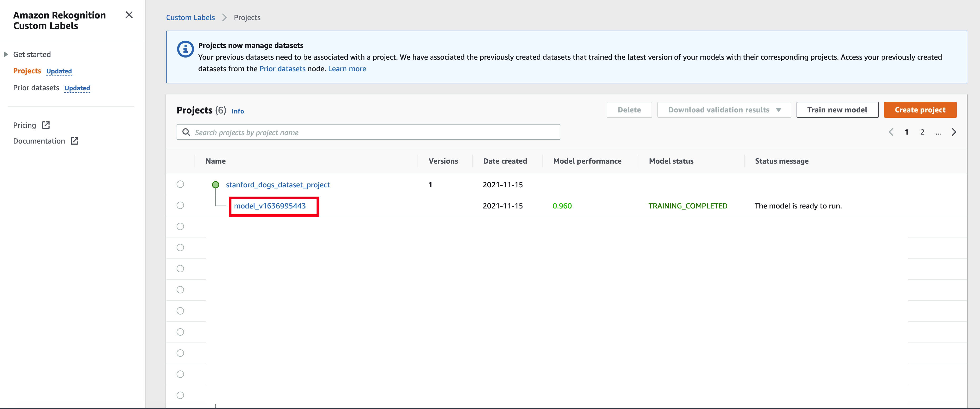Select the stanford_dogs_dataset_project radio button
Image resolution: width=980 pixels, height=409 pixels.
click(x=180, y=184)
